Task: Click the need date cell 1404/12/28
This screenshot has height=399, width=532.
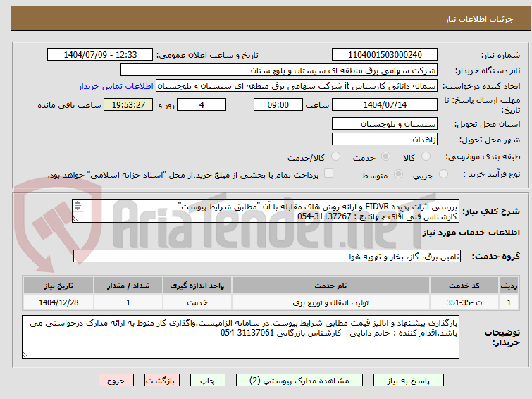Action: click(58, 302)
